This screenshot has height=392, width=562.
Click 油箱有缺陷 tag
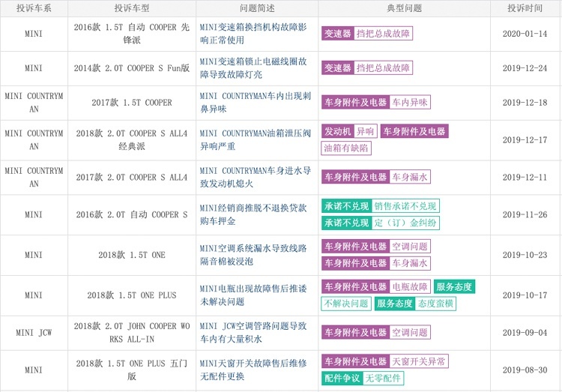346,148
